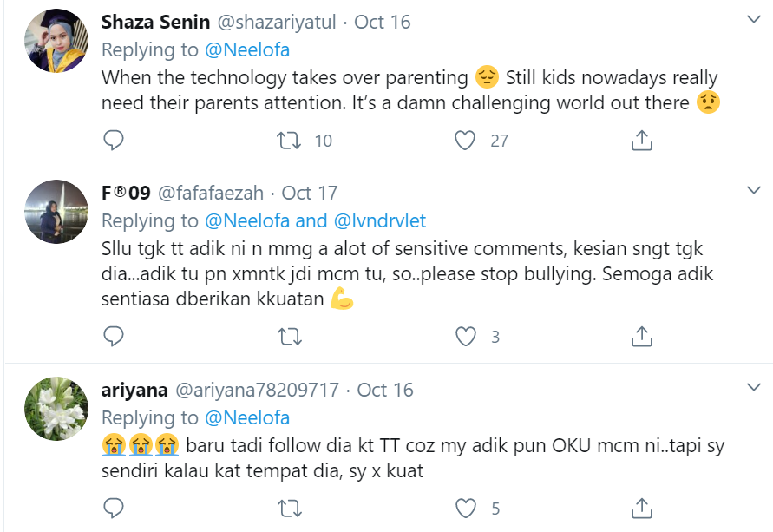Like Shaza Senin's tweet

click(467, 140)
